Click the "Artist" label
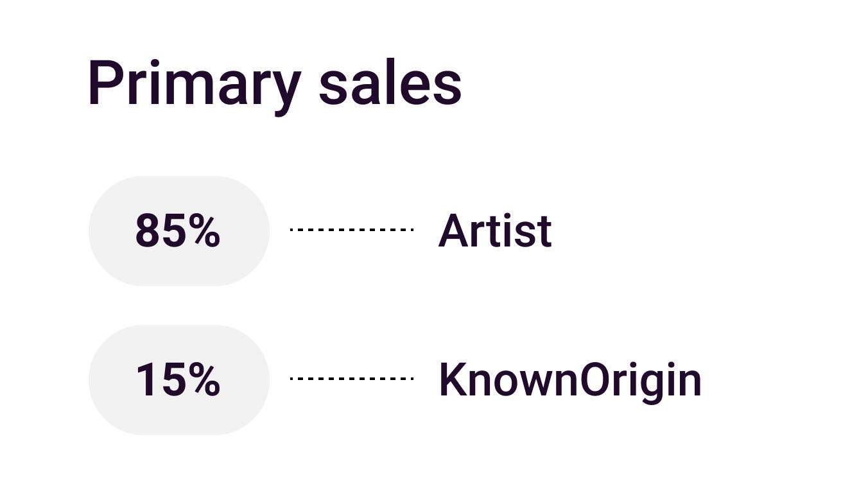Image resolution: width=868 pixels, height=502 pixels. [x=494, y=230]
